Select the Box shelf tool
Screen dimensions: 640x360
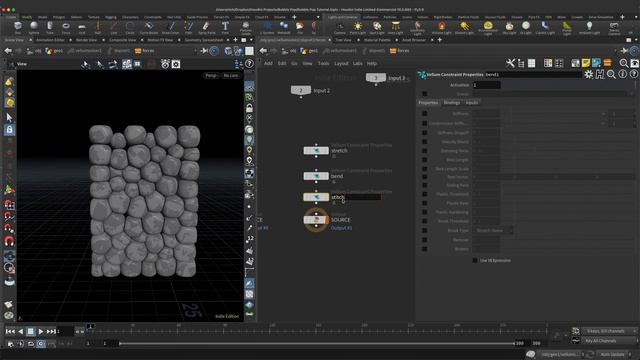(18, 28)
